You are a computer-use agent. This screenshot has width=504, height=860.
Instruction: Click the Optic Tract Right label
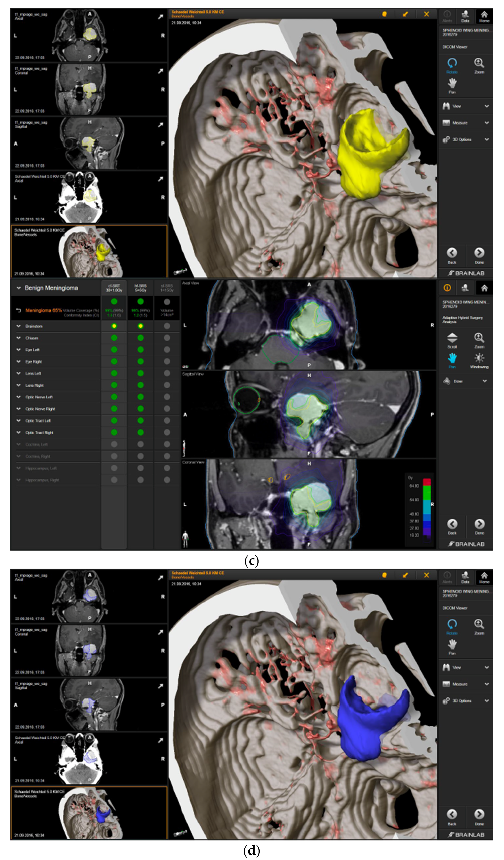39,432
